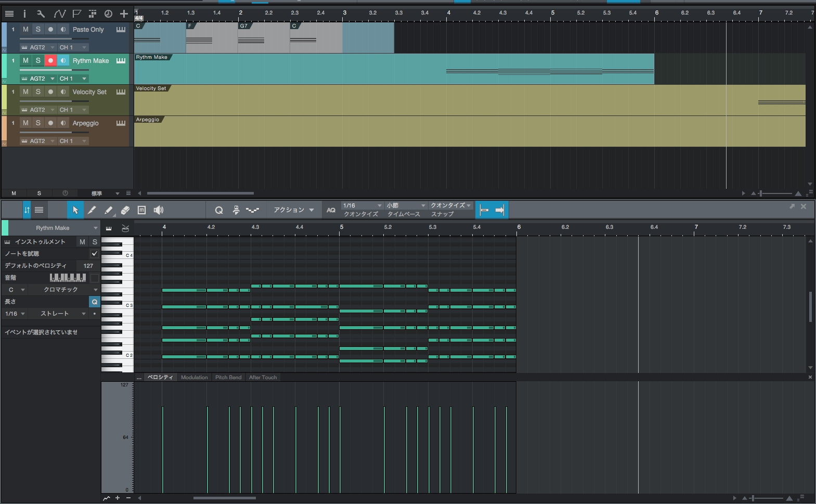The image size is (816, 504).
Task: Mute the Velocity Set track
Action: pos(25,92)
